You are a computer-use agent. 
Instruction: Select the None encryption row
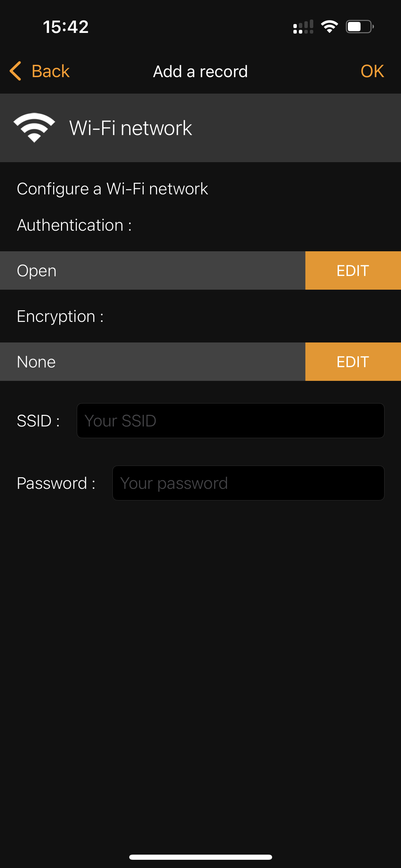coord(153,362)
